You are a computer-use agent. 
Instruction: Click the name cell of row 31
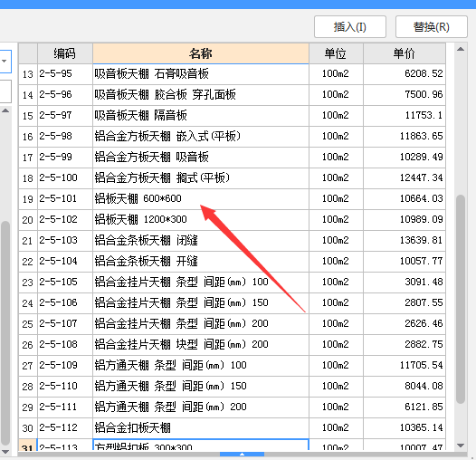pyautogui.click(x=201, y=445)
